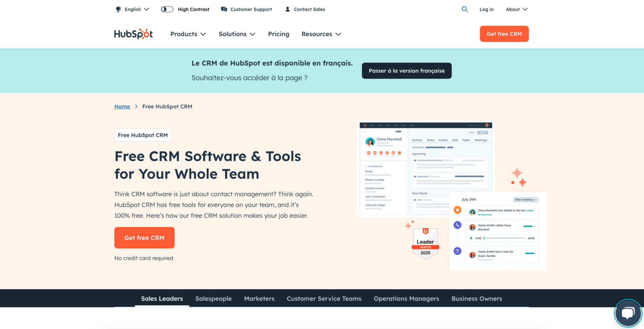Click the July 19th date in the timeline
Image resolution: width=644 pixels, height=329 pixels.
point(469,199)
